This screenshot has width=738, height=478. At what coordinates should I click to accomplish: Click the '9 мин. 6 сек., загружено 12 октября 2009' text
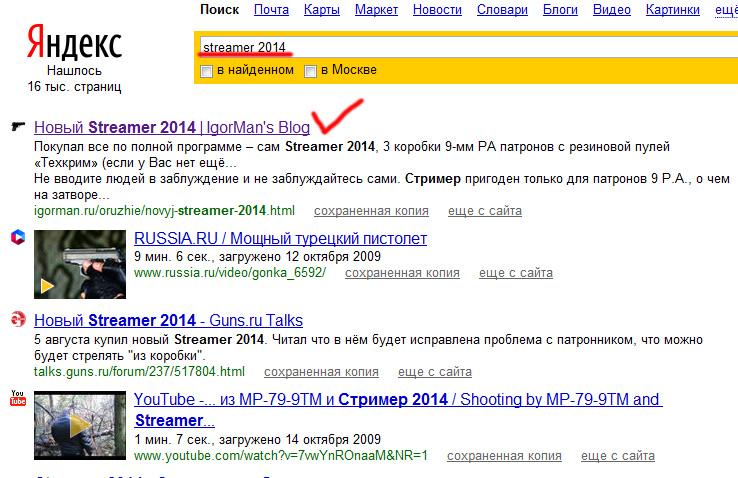(x=257, y=256)
